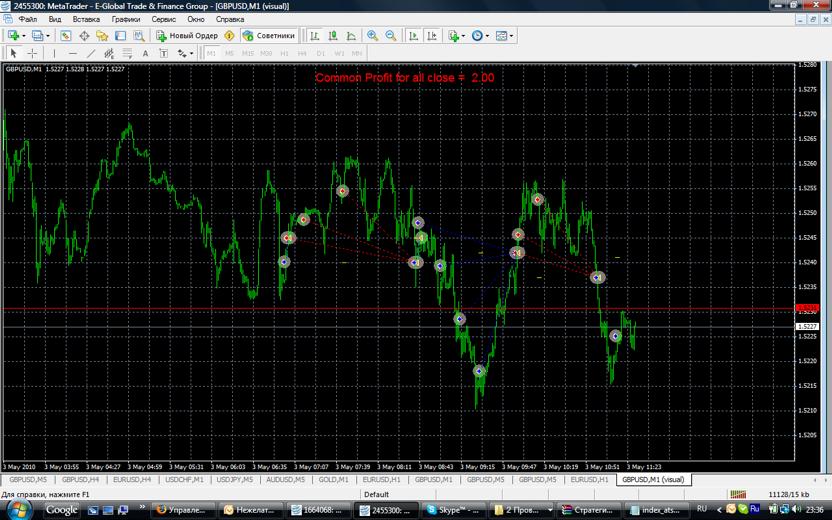Switch chart to Line Chart mode
This screenshot has width=832, height=520.
point(351,36)
